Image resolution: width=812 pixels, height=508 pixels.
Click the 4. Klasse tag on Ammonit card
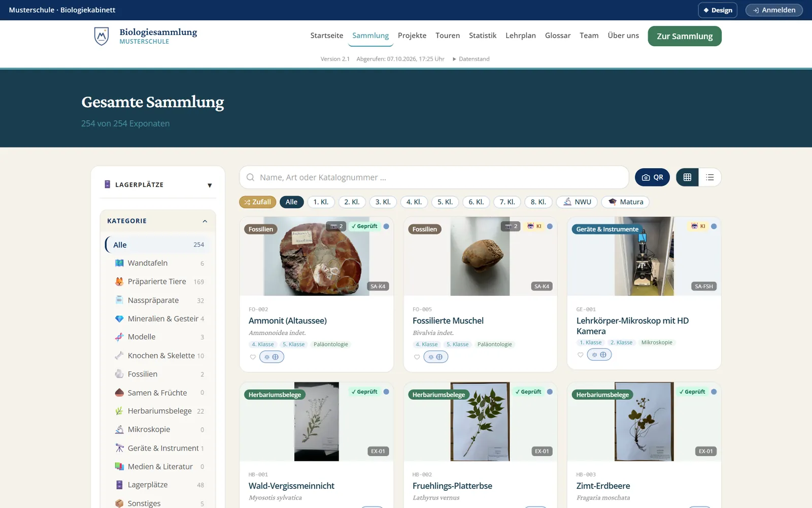[262, 344]
